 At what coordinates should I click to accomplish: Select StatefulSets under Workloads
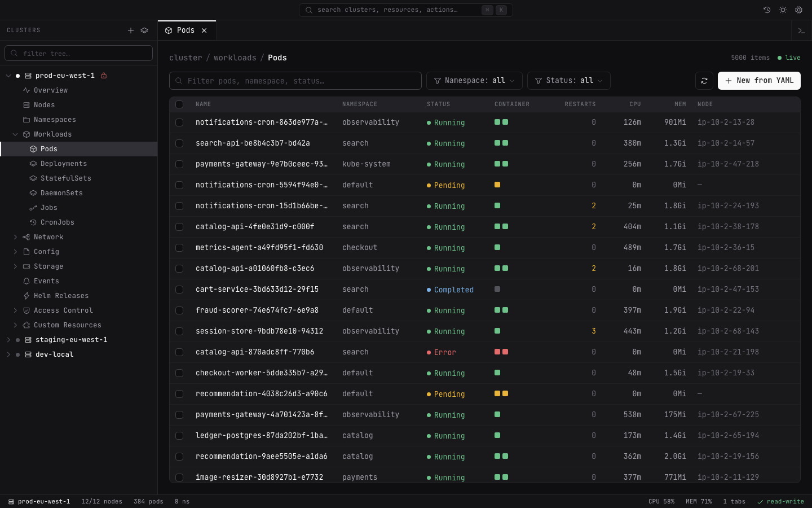79,178
